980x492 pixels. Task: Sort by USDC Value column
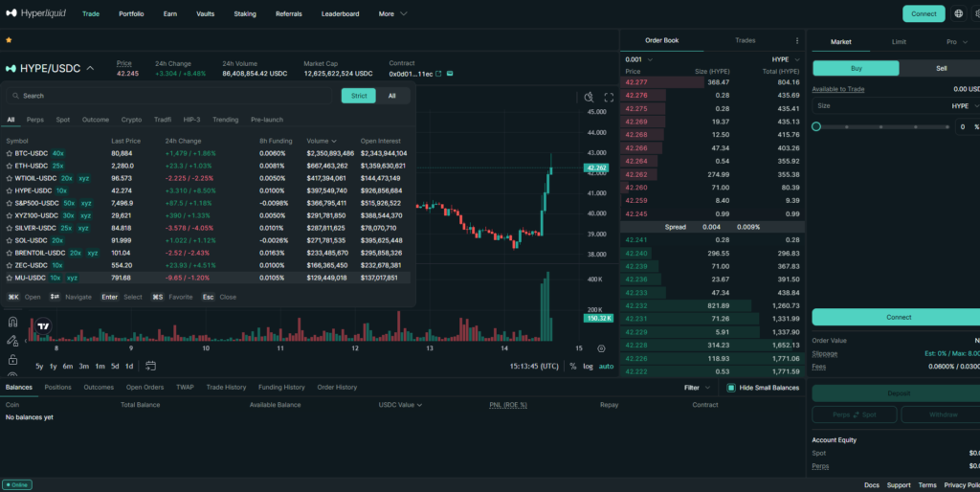pyautogui.click(x=400, y=405)
